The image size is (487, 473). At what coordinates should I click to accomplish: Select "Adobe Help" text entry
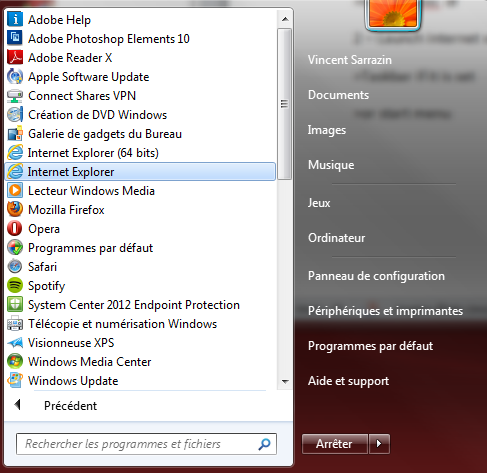tap(59, 20)
